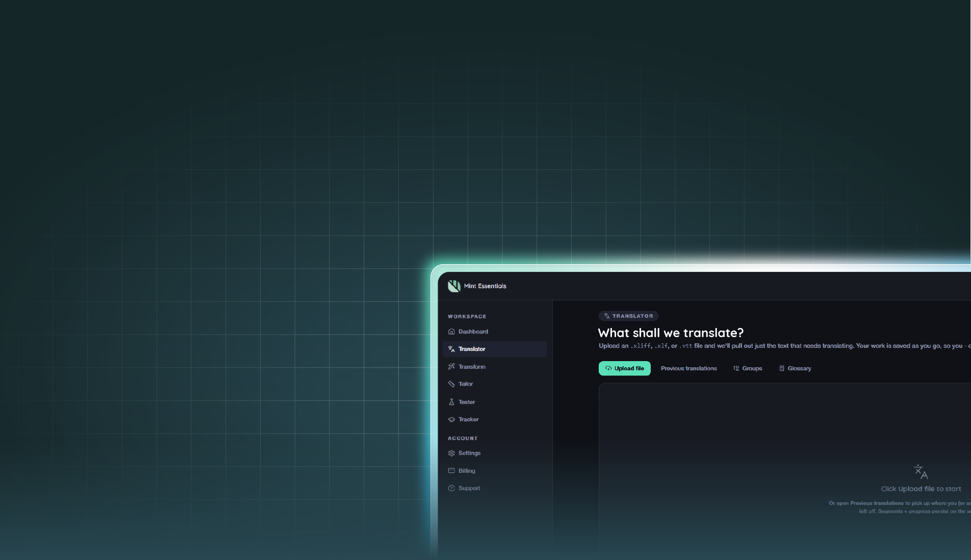
Task: Click the Tracker graduation cap icon
Action: (451, 419)
